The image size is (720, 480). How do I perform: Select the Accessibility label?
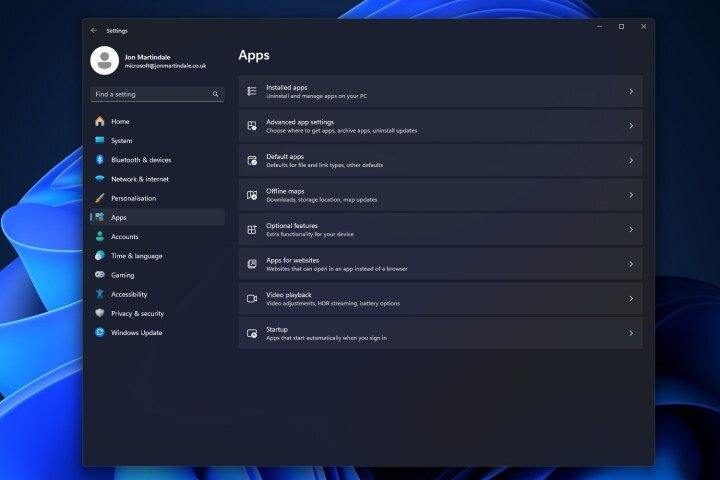coord(129,294)
